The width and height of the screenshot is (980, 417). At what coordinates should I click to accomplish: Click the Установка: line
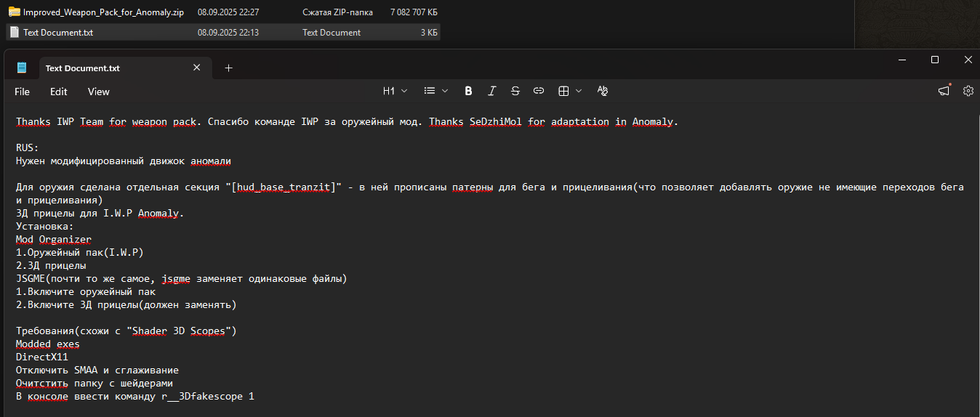[x=45, y=226]
